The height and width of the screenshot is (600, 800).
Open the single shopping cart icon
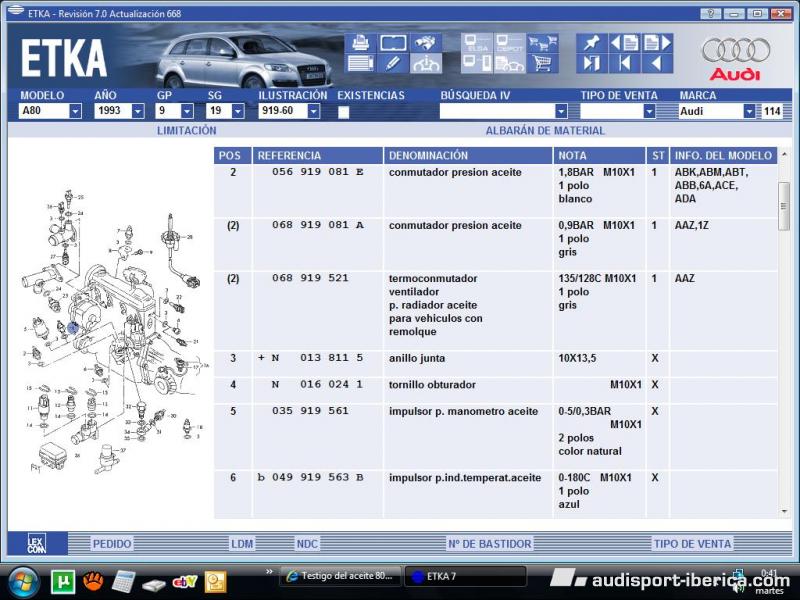coord(542,63)
